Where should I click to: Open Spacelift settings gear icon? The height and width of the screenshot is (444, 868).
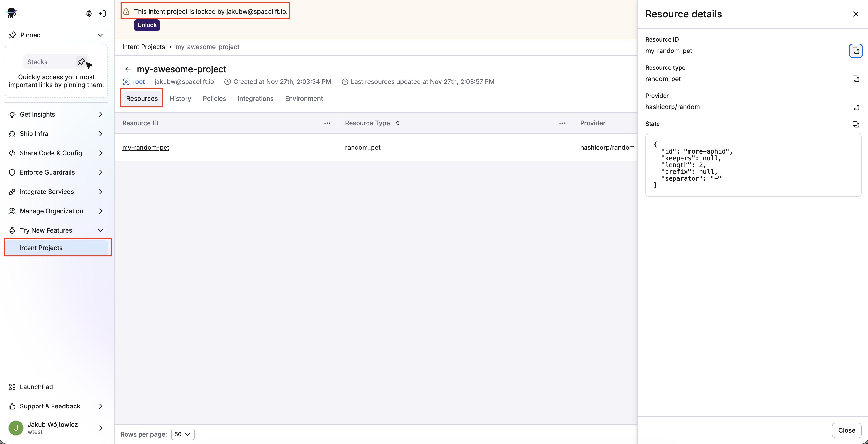(x=89, y=14)
